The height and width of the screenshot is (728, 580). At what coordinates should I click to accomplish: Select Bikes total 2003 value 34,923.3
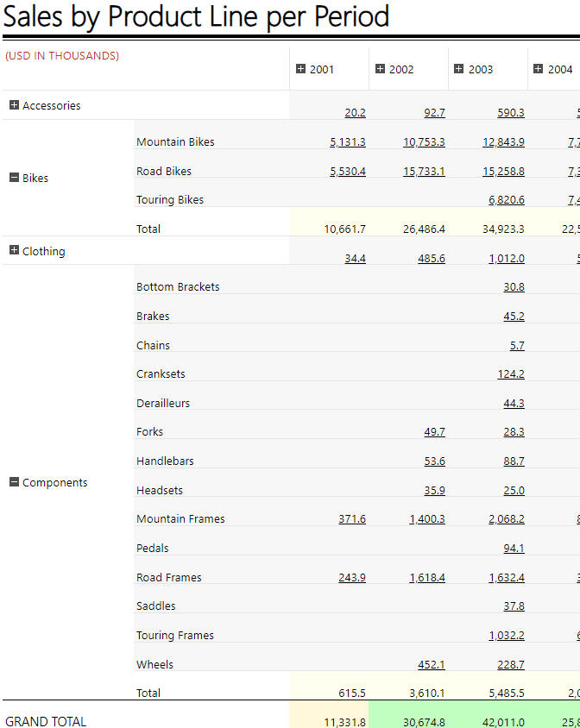tap(503, 229)
